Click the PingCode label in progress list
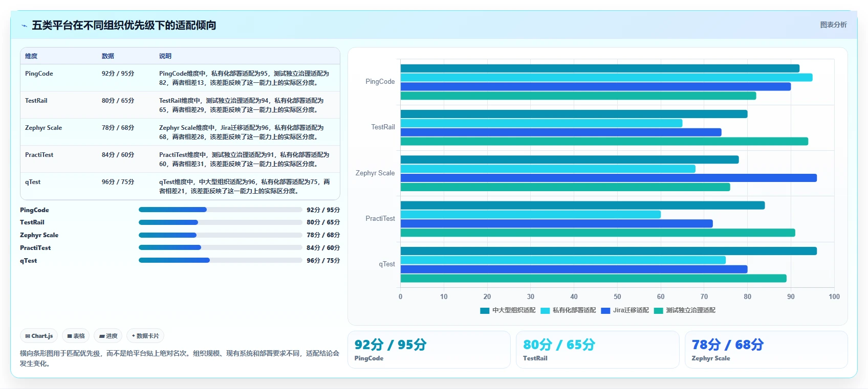 (x=34, y=210)
